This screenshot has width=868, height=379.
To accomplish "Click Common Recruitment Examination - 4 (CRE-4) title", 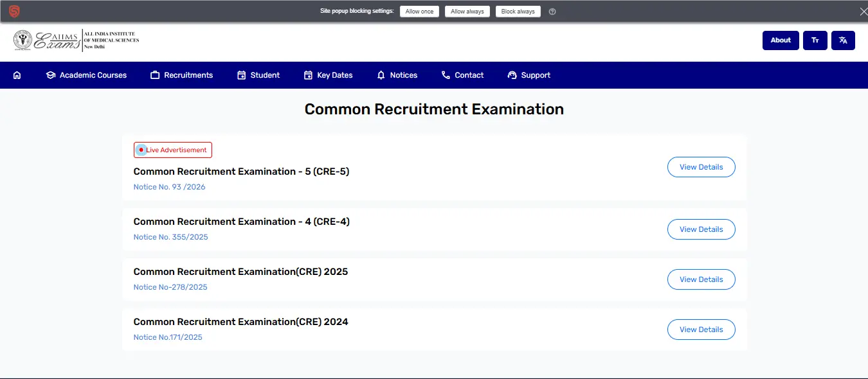I will [x=242, y=222].
